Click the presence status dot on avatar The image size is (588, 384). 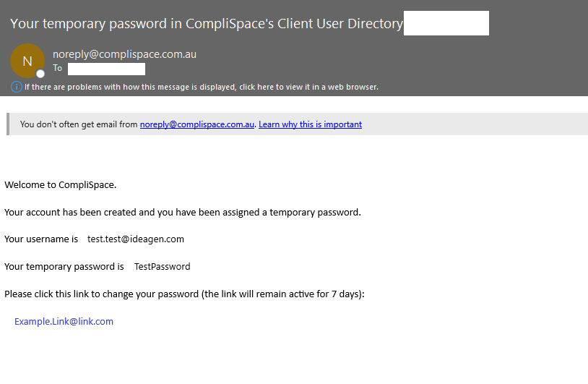40,74
